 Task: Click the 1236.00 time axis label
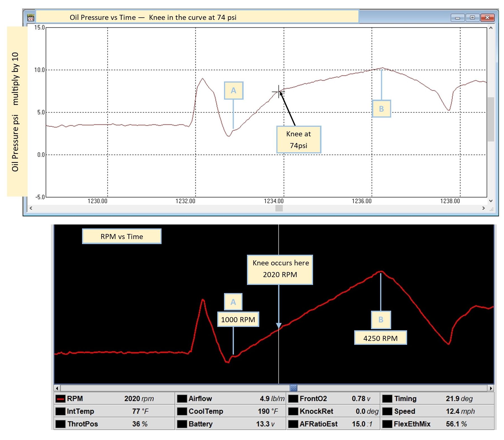click(x=362, y=201)
